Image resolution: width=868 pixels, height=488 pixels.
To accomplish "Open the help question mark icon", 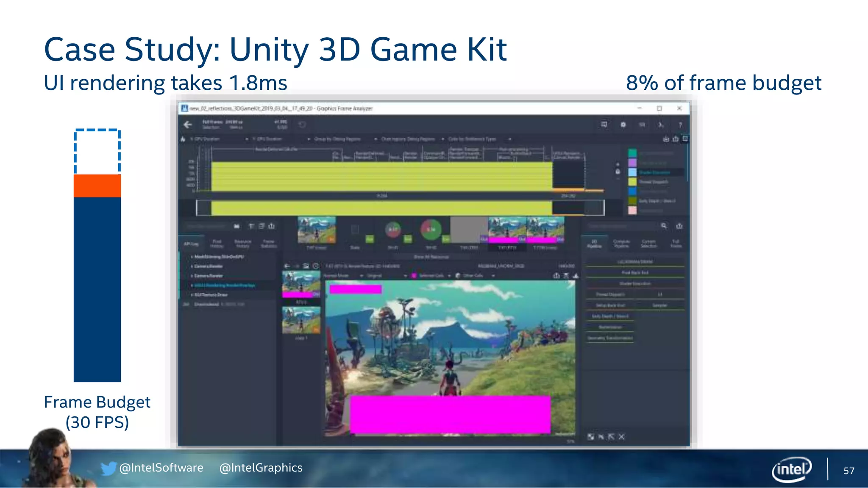I will pyautogui.click(x=680, y=125).
